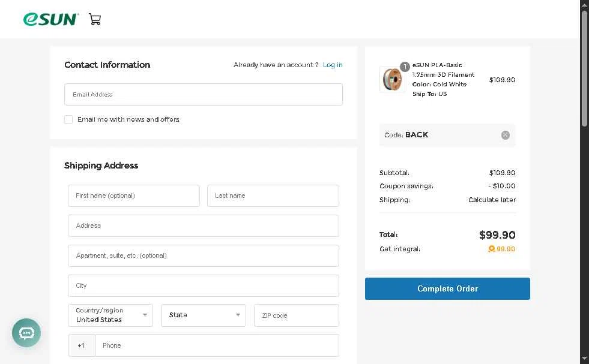
Task: Click the Complete Order button
Action: tap(447, 288)
